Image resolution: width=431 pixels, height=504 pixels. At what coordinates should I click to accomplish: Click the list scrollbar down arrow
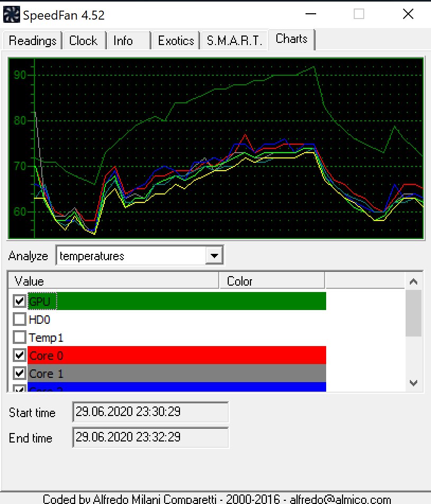[x=414, y=383]
